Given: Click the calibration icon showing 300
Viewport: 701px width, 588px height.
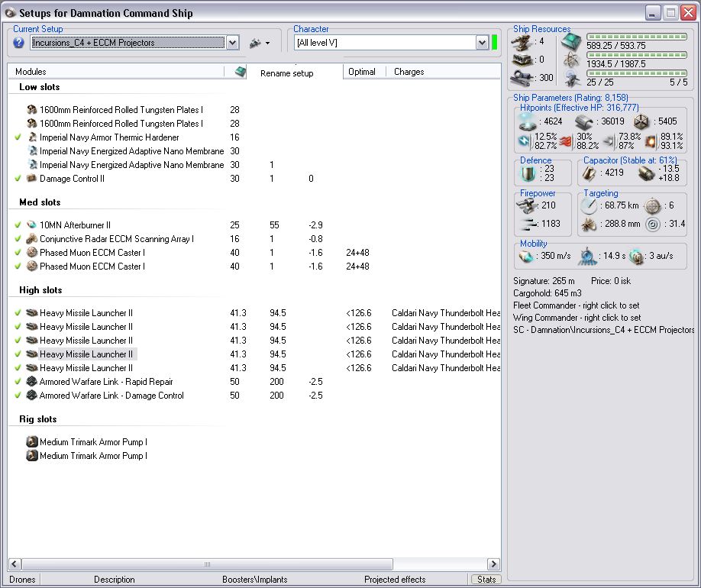Looking at the screenshot, I should pyautogui.click(x=522, y=77).
